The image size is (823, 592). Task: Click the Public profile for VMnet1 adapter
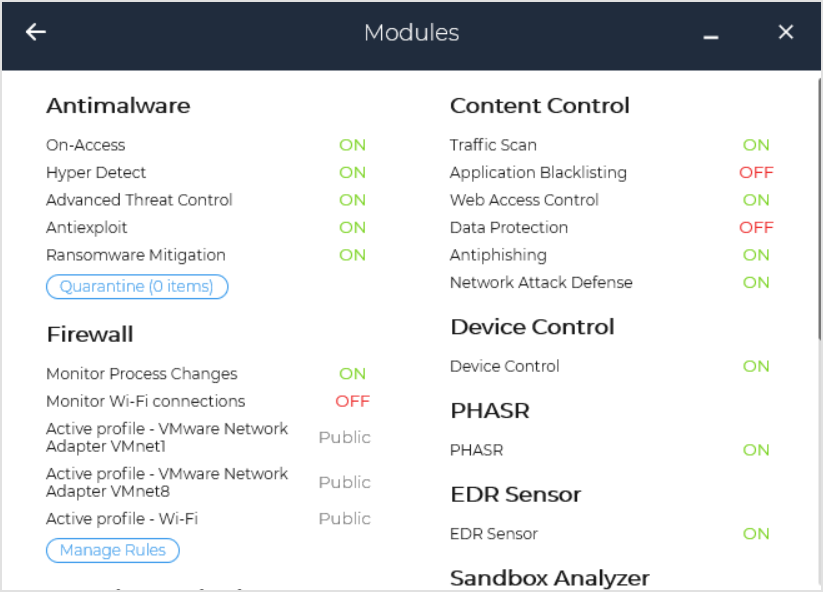tap(344, 437)
